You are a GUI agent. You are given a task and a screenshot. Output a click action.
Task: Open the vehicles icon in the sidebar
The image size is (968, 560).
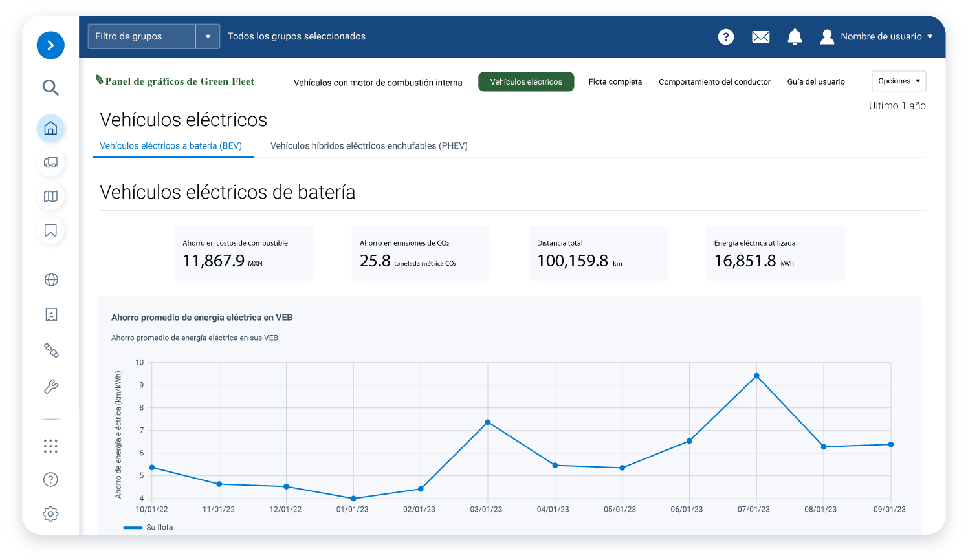[50, 163]
